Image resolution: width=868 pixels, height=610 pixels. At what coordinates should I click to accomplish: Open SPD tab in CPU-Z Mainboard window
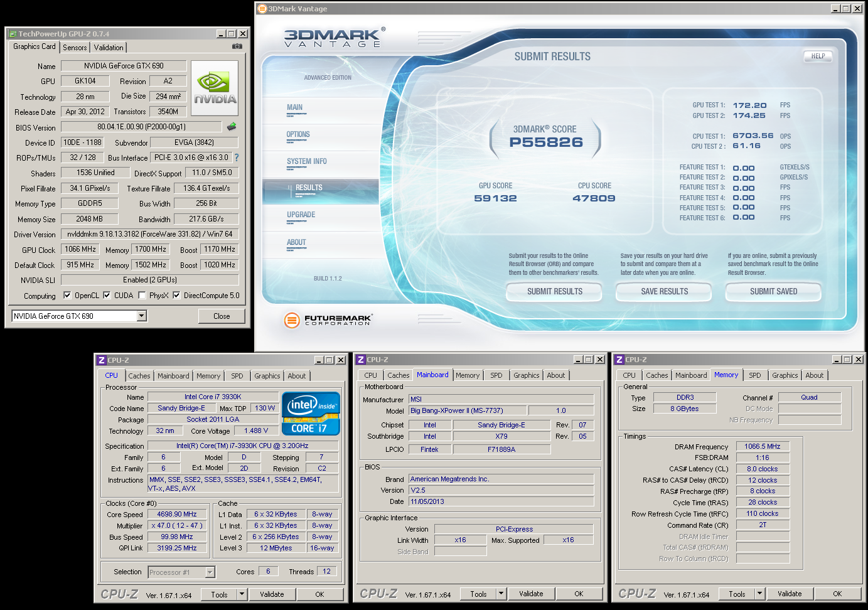click(496, 375)
